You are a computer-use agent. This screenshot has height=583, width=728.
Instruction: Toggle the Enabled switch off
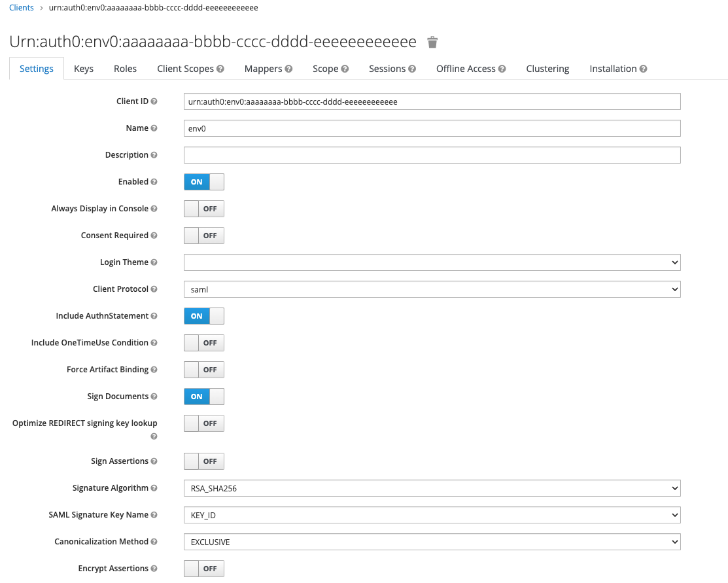(x=204, y=182)
